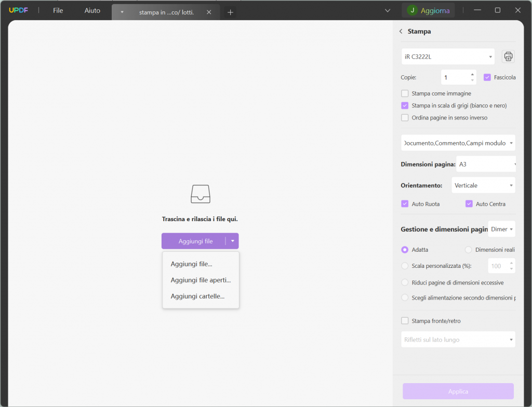Open the File menu

click(x=58, y=10)
